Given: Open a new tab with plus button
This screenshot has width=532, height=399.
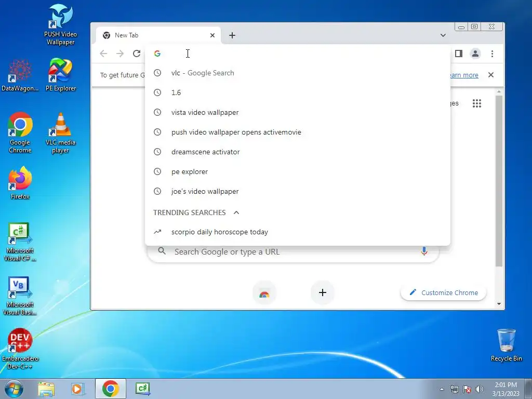Looking at the screenshot, I should [232, 35].
